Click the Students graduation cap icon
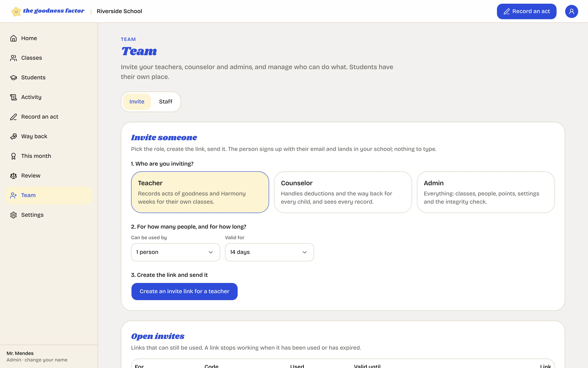This screenshot has height=368, width=588. coord(13,78)
